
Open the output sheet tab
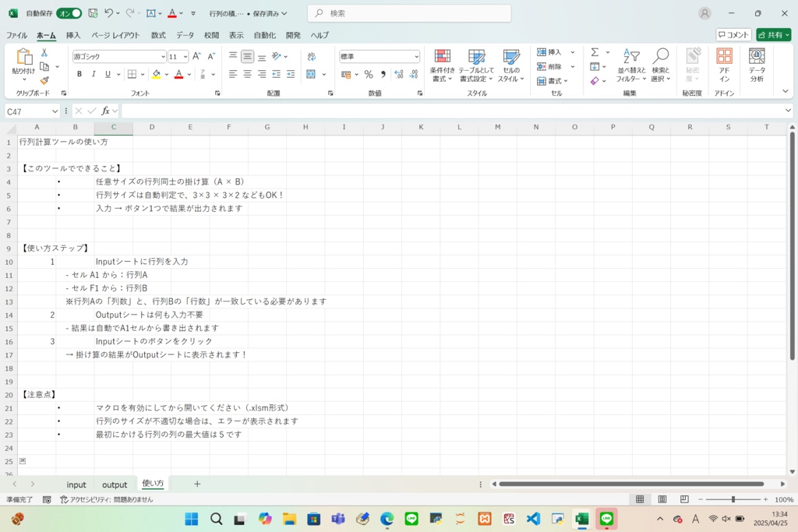coord(114,484)
